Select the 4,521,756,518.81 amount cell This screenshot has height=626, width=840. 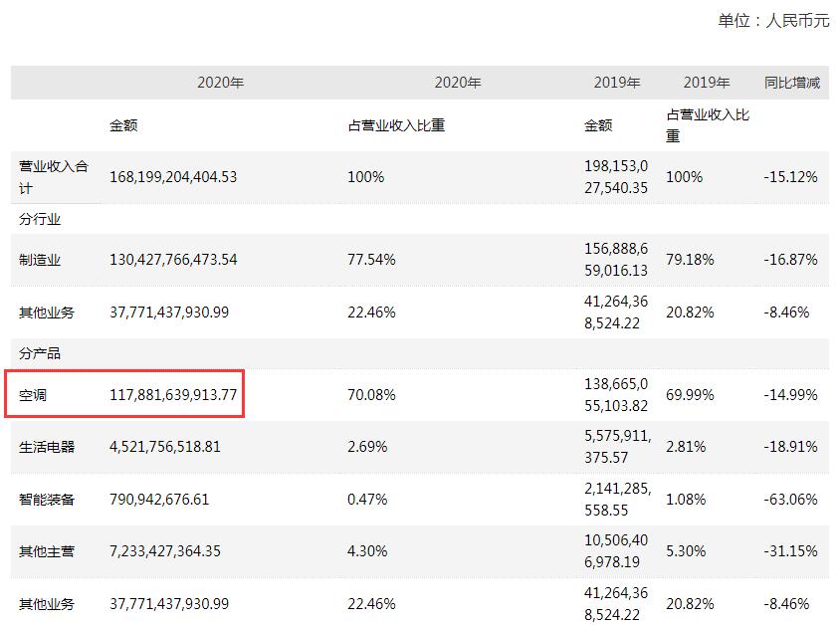click(165, 447)
